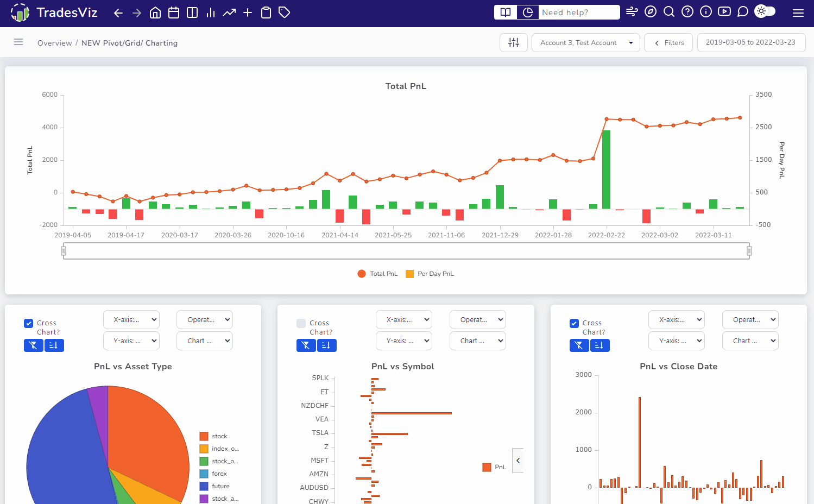Click NEW Pivot/Grid/ Charting breadcrumb
Screen dimensions: 814x504
coord(129,43)
